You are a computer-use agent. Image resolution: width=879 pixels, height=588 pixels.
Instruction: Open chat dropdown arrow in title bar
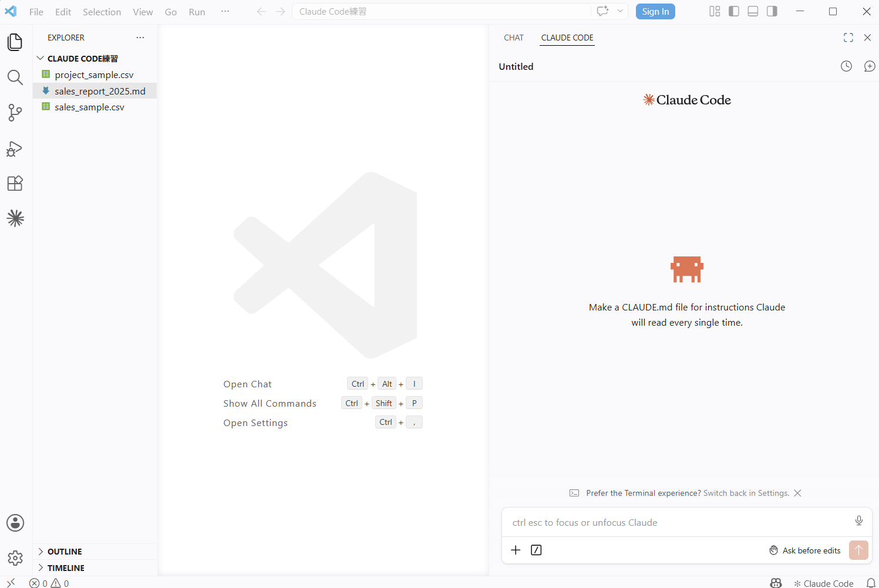[x=620, y=11]
